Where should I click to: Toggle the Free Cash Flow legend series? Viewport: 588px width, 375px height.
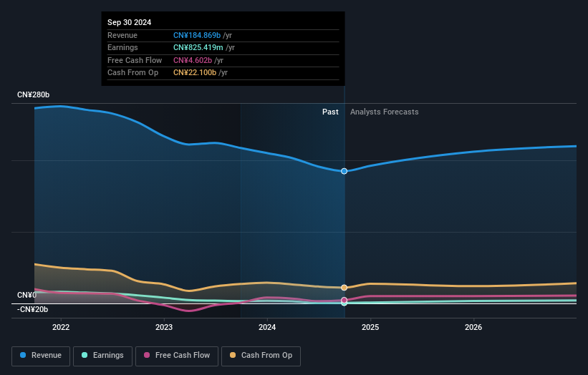tap(177, 356)
